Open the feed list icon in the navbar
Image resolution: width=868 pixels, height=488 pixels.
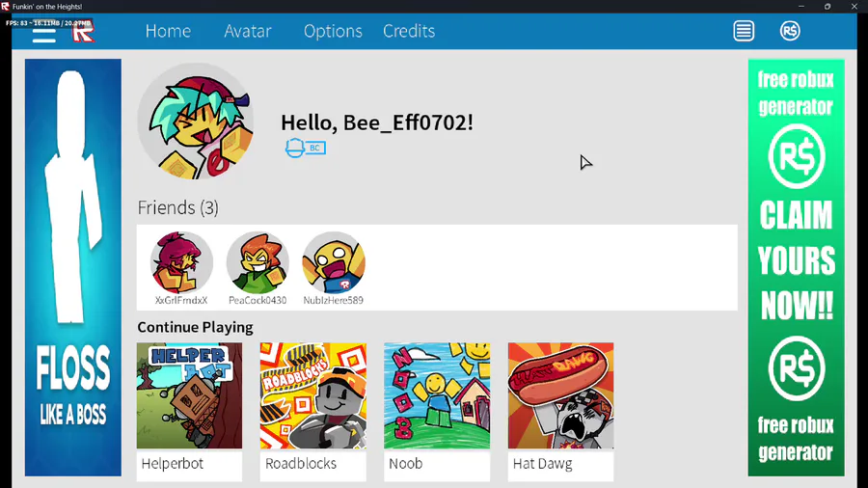[x=744, y=31]
